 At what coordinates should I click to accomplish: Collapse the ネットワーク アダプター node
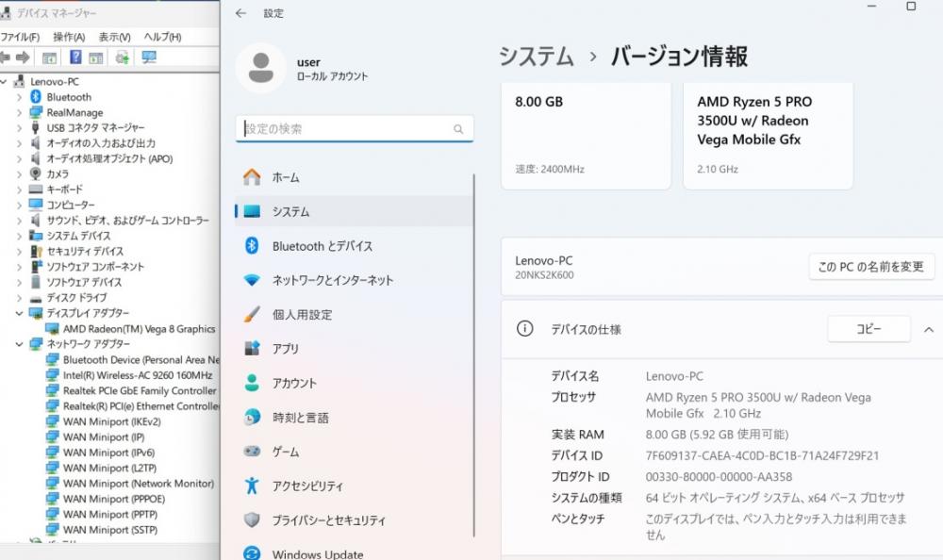pos(19,344)
